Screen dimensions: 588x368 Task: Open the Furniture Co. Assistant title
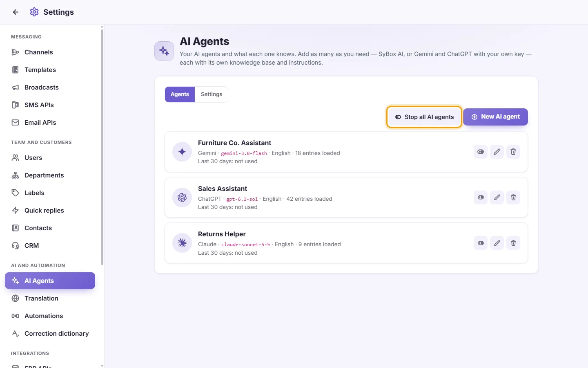[234, 143]
